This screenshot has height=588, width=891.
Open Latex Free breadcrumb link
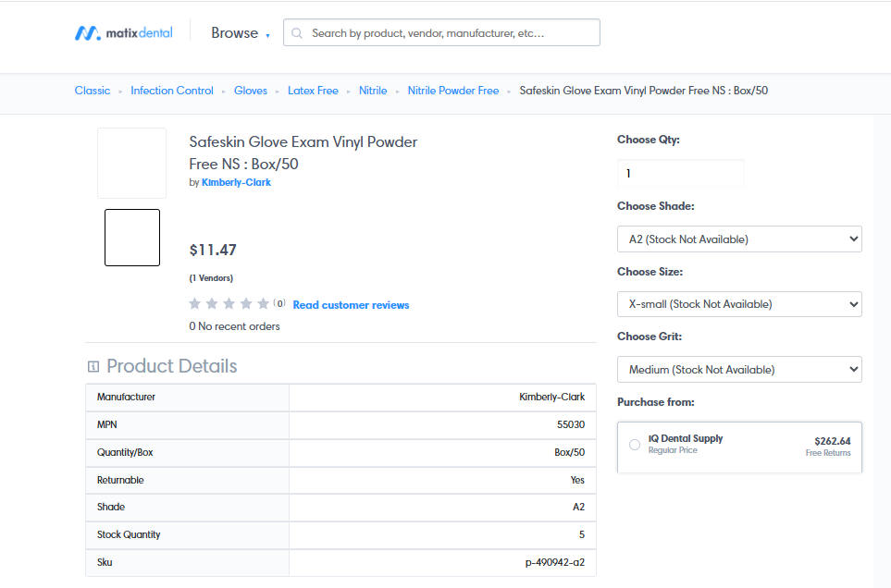pyautogui.click(x=313, y=91)
